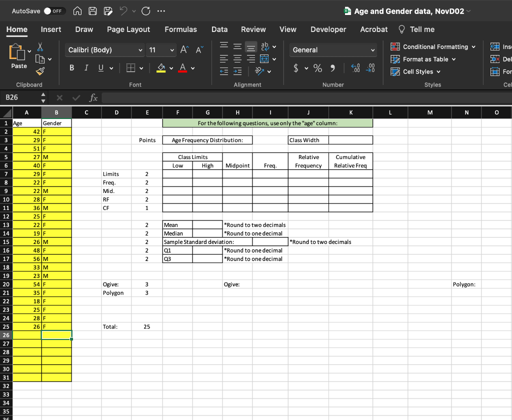The height and width of the screenshot is (420, 512).
Task: Click the Cut (scissors) icon
Action: click(x=40, y=46)
